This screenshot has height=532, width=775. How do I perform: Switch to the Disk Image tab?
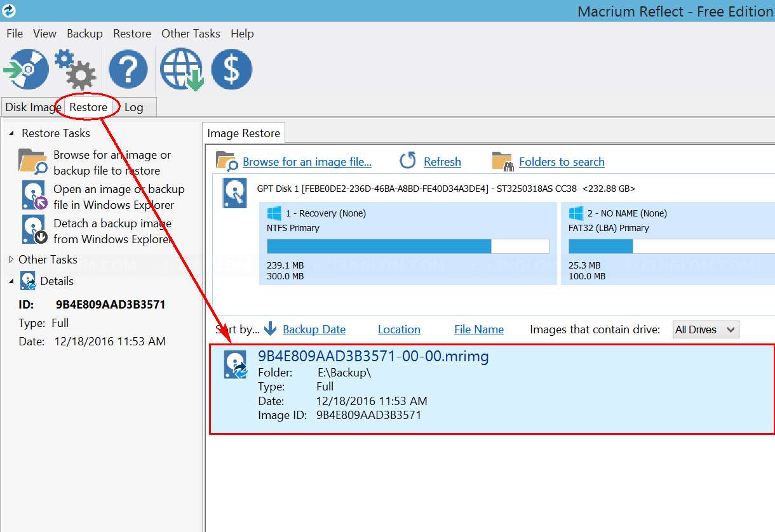[x=33, y=107]
